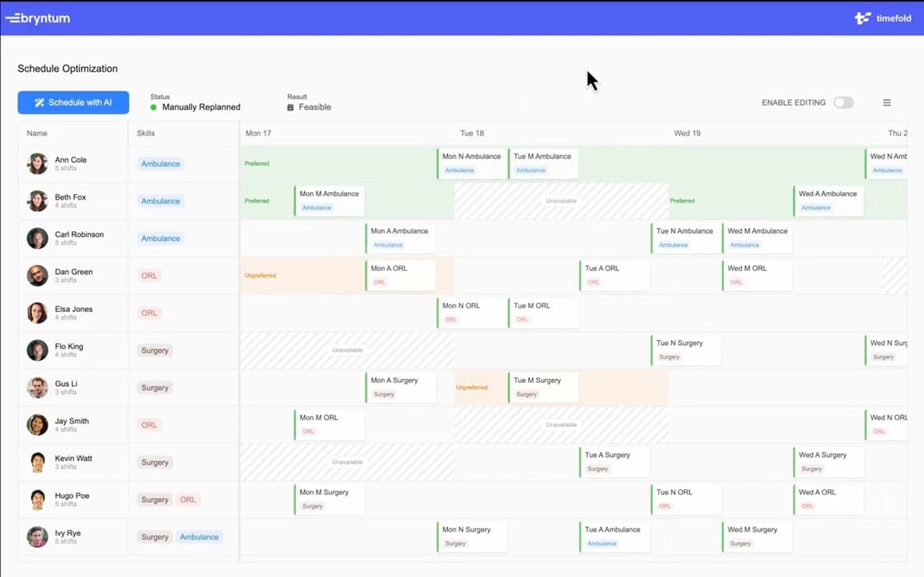Select the Wed 19 date header
924x577 pixels.
686,133
